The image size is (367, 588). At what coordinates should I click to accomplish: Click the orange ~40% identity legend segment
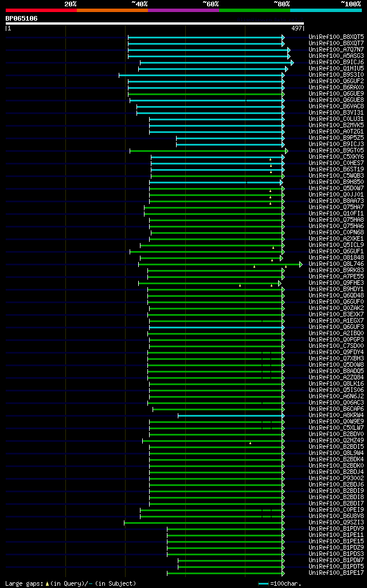coord(112,10)
